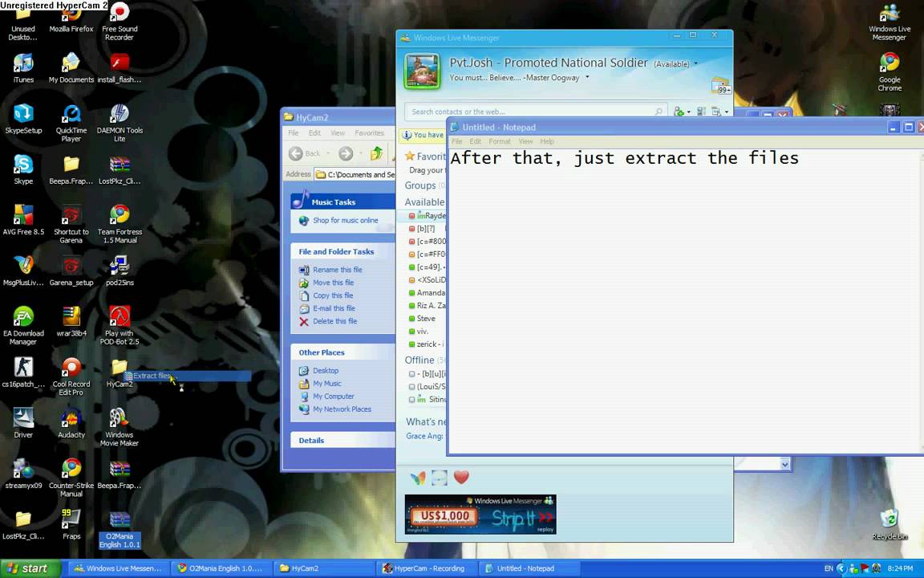Open the Play with POD-Bot 2.5 icon
Viewport: 924px width, 578px height.
coord(120,326)
